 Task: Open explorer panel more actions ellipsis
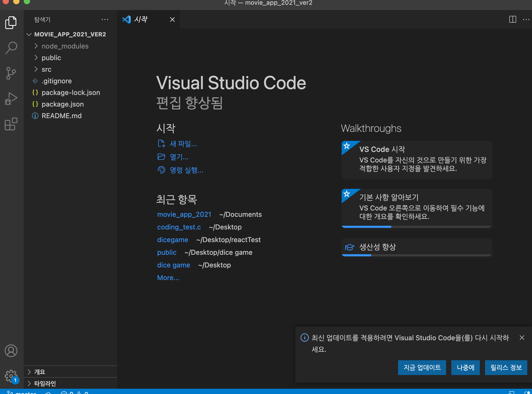tap(105, 20)
